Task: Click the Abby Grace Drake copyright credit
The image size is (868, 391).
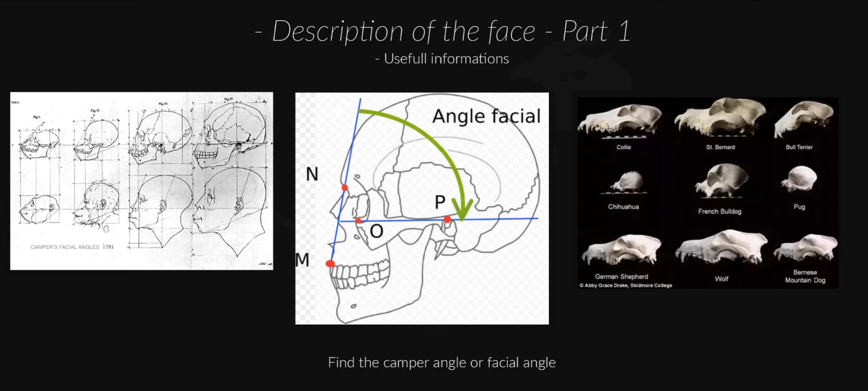Action: [x=626, y=285]
